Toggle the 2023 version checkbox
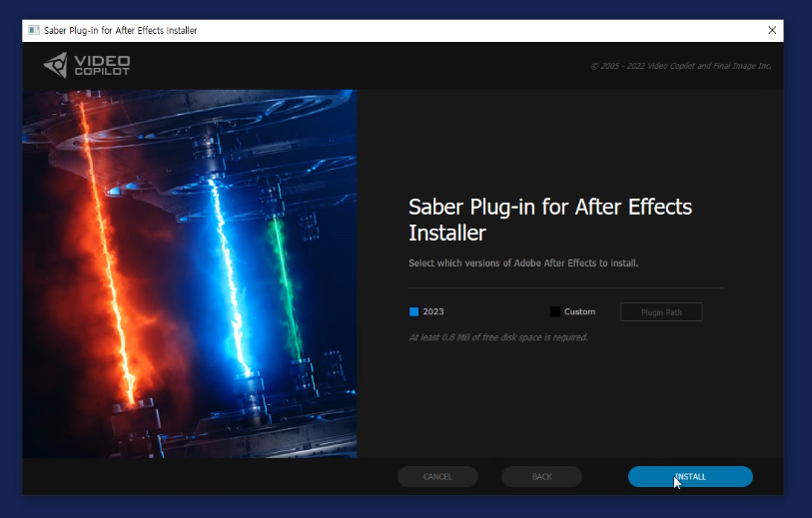Viewport: 812px width, 518px height. [413, 311]
